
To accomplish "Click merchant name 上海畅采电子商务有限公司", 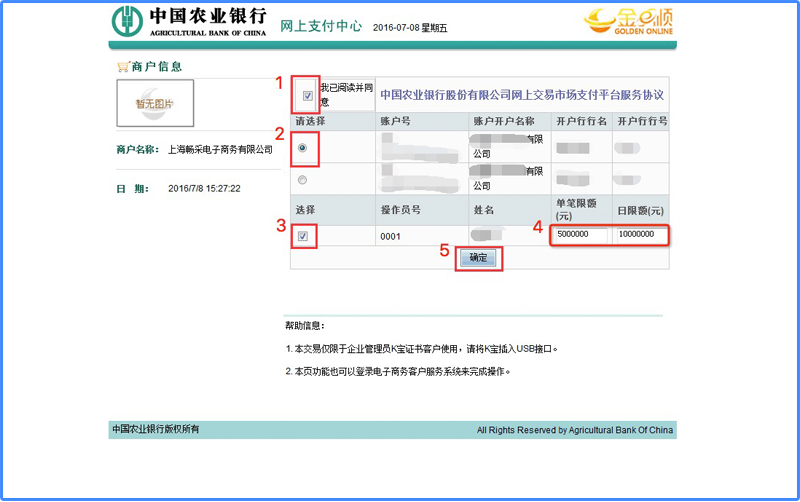I will coord(220,150).
